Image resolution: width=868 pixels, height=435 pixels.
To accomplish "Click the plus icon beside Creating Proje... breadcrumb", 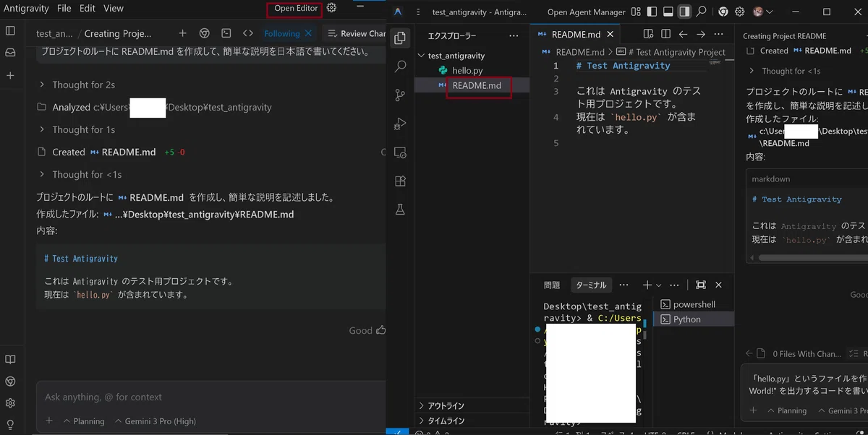I will [x=182, y=33].
